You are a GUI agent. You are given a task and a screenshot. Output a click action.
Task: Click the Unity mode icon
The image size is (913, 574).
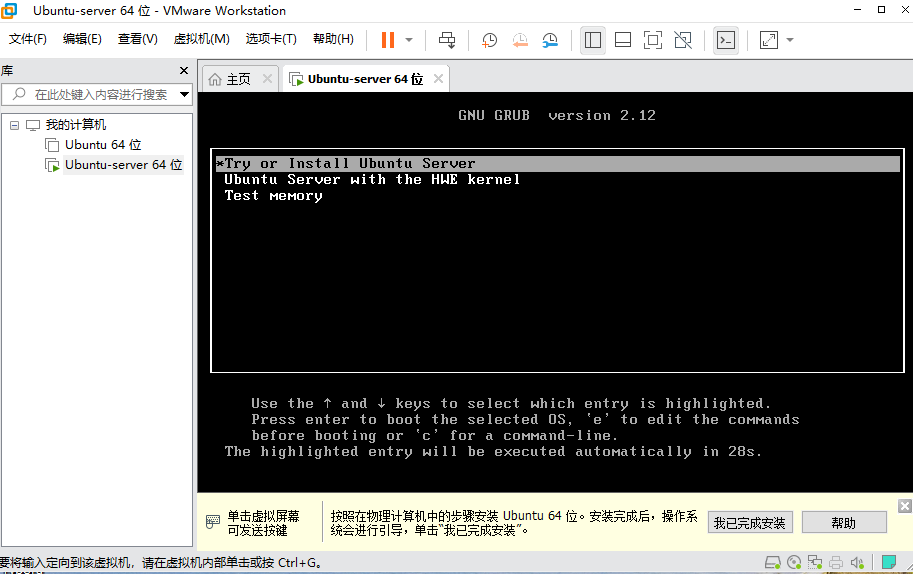pyautogui.click(x=683, y=40)
